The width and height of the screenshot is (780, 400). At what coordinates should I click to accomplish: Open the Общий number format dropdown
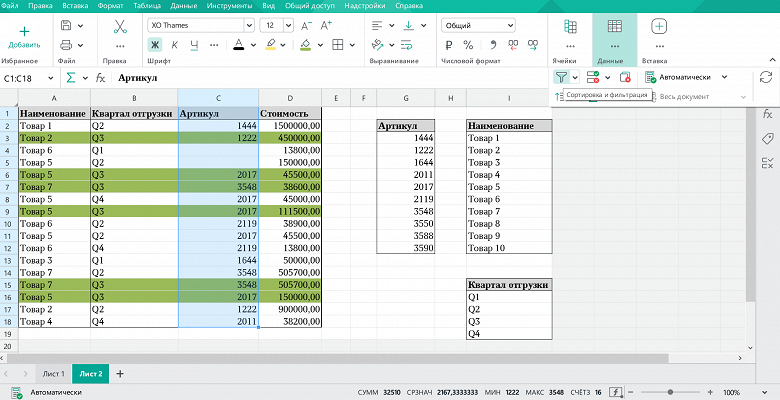(478, 25)
